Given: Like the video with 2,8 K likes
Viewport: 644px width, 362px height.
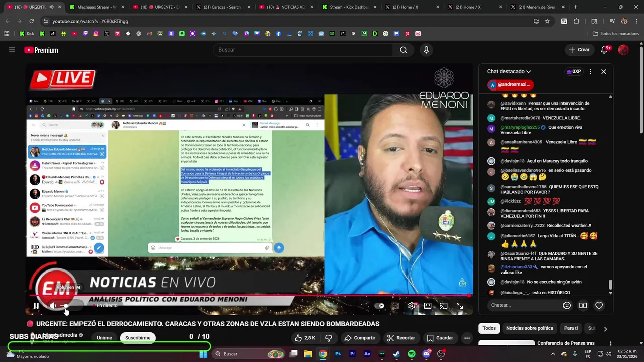Looking at the screenshot, I should tap(305, 338).
